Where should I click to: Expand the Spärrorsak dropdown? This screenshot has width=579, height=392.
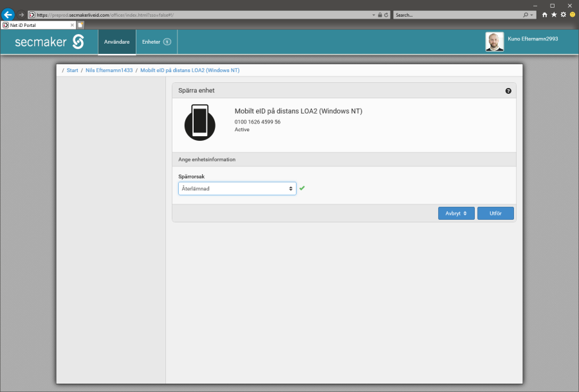click(237, 188)
